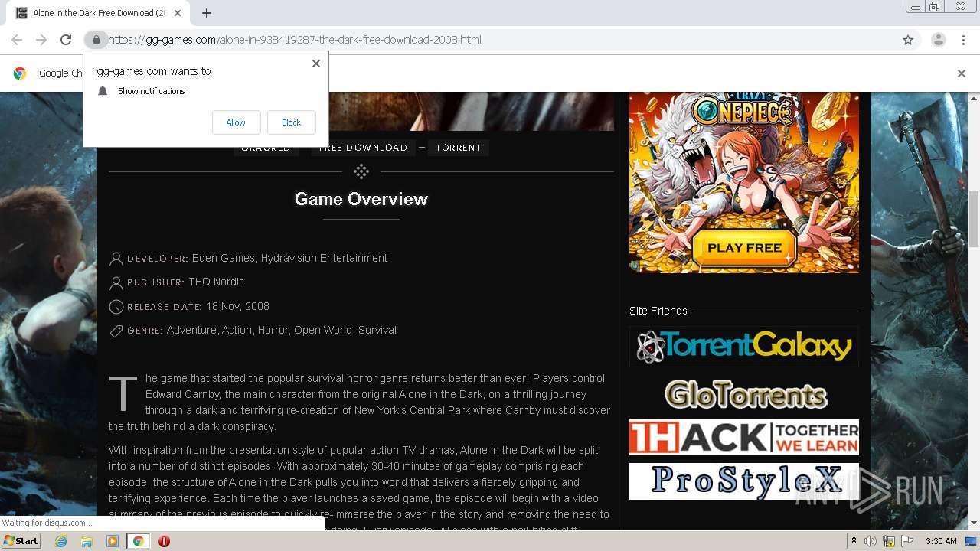Click the developer person icon
The image size is (980, 551).
(116, 259)
